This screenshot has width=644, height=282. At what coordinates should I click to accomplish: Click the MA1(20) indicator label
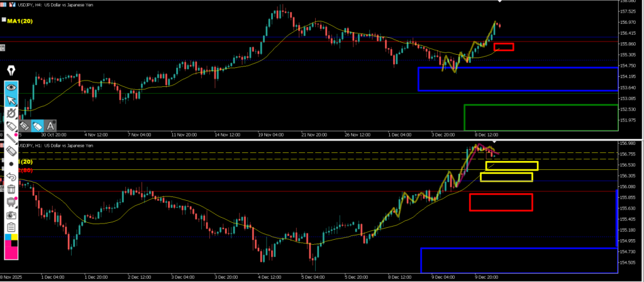(x=20, y=21)
